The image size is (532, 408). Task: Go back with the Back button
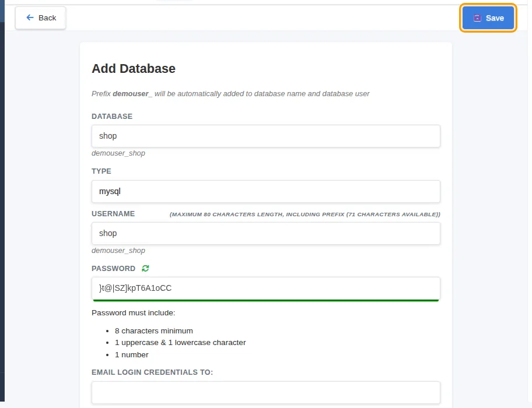[x=41, y=17]
